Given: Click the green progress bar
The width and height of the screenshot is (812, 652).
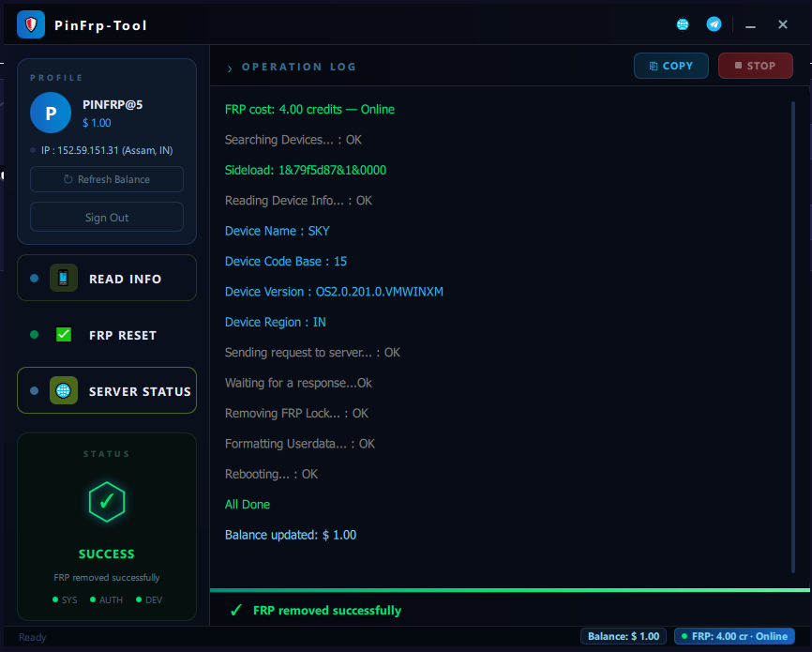Looking at the screenshot, I should (x=509, y=590).
